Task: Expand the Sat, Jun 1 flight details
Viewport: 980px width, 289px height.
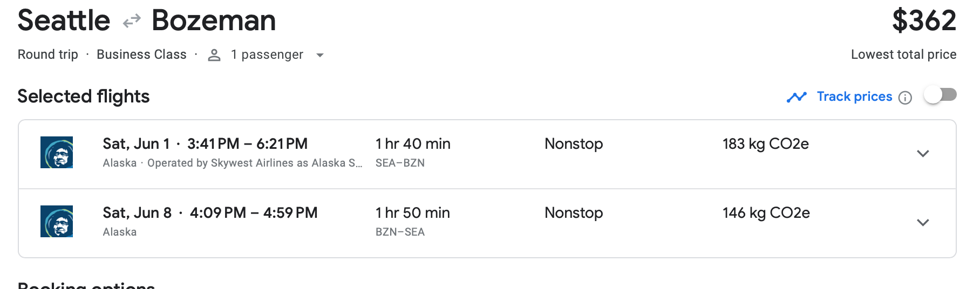Action: pos(923,154)
